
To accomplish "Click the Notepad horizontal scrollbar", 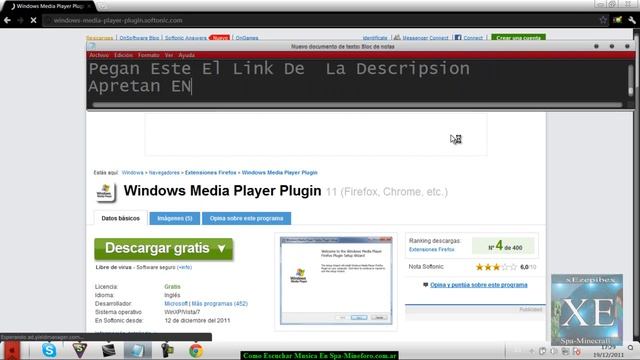I will click(x=357, y=105).
